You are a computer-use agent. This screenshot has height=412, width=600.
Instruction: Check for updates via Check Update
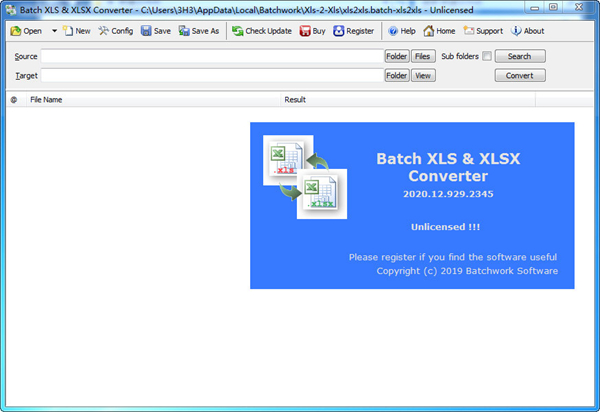point(262,31)
